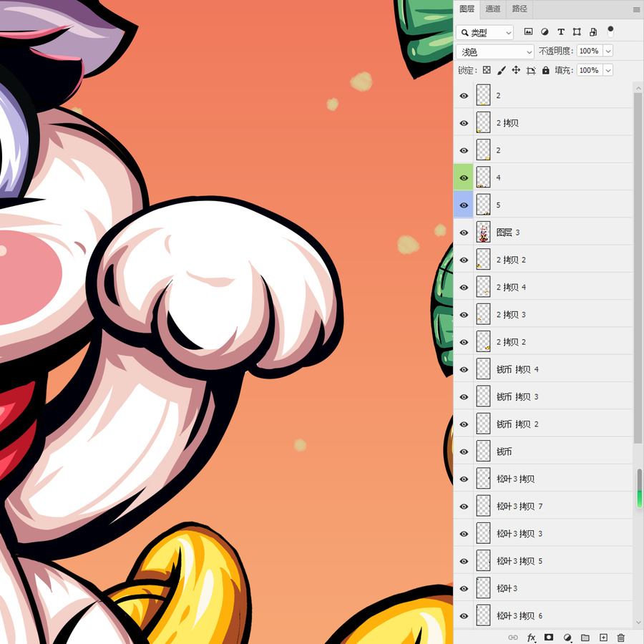Hide the 图层 3 layer
The height and width of the screenshot is (644, 644).
[464, 233]
